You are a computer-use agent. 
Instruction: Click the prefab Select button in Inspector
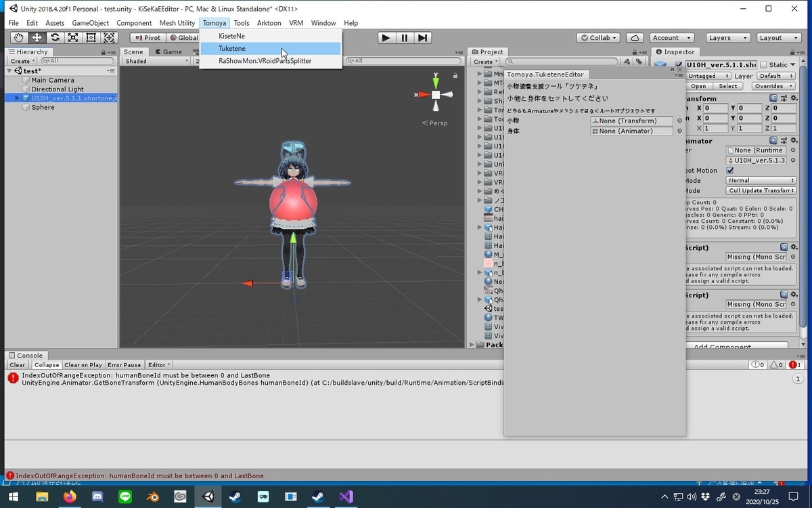pyautogui.click(x=728, y=86)
